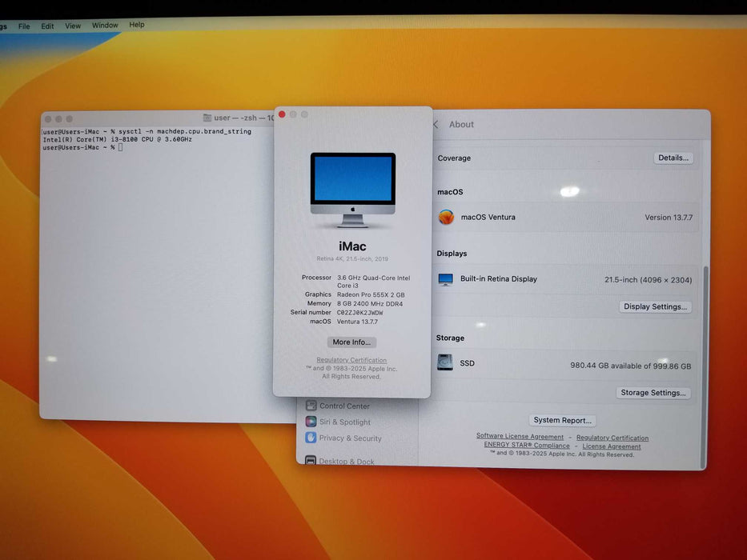Go back using About back chevron
The image size is (747, 560).
coord(436,124)
